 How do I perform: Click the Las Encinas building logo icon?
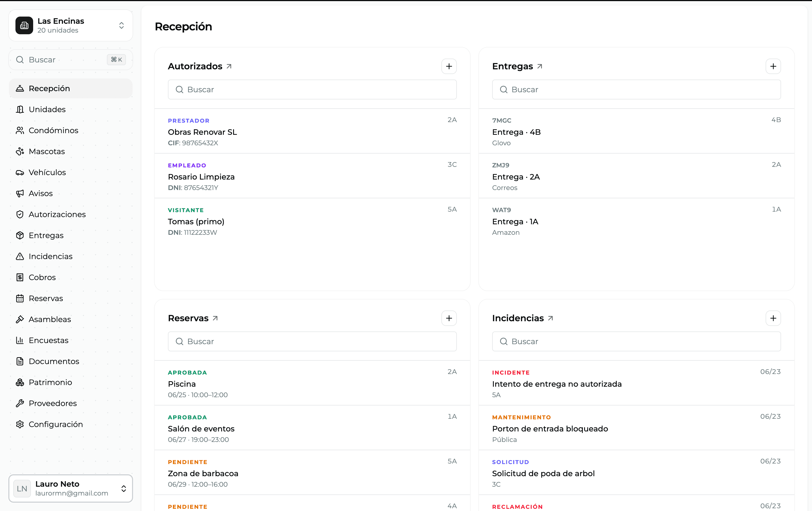click(x=24, y=25)
